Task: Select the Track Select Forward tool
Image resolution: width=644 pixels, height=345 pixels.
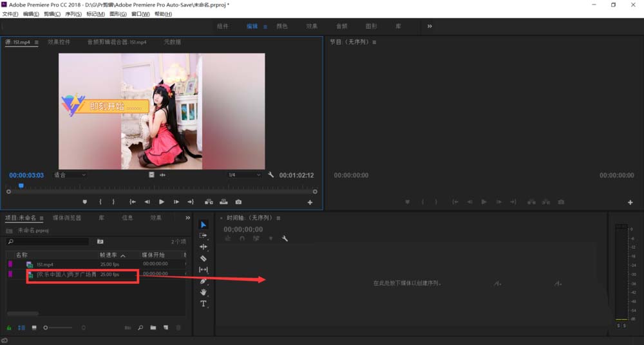Action: coord(204,236)
